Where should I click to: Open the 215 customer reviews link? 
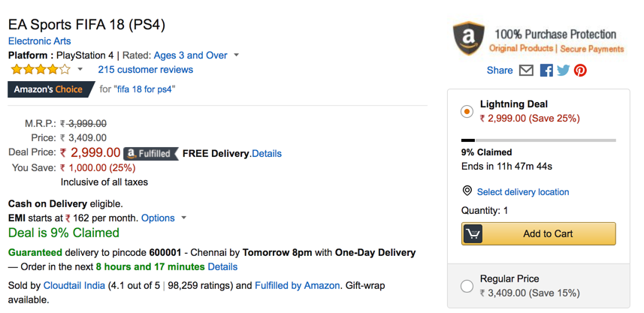tap(145, 70)
